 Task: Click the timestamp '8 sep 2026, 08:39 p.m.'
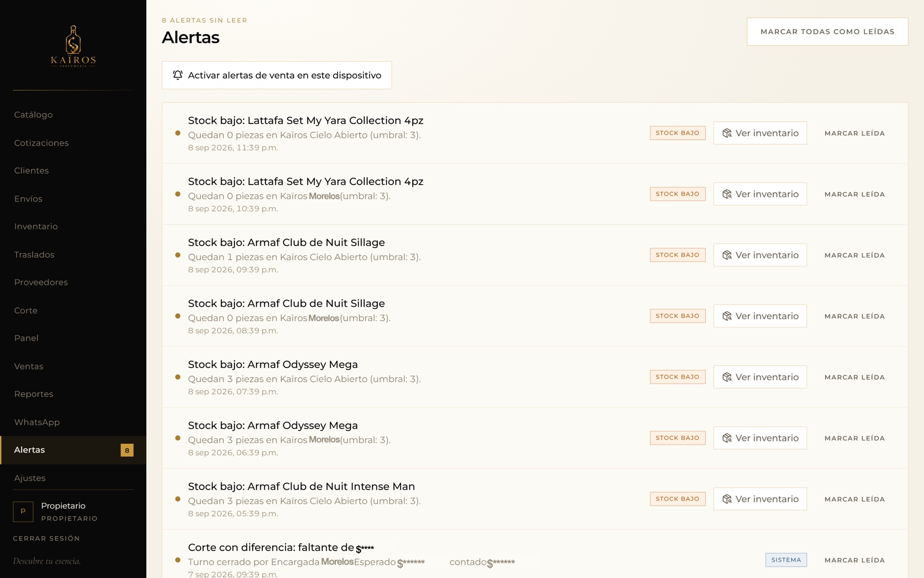[233, 331]
